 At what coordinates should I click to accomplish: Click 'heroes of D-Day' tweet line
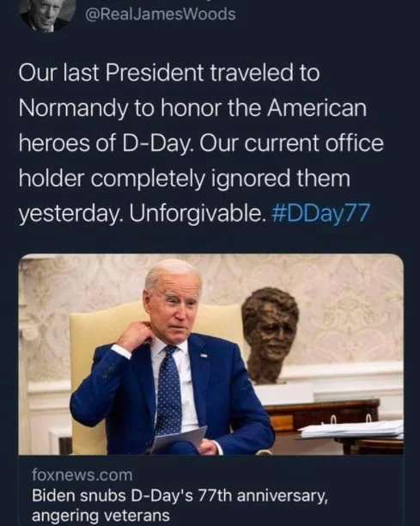201,144
